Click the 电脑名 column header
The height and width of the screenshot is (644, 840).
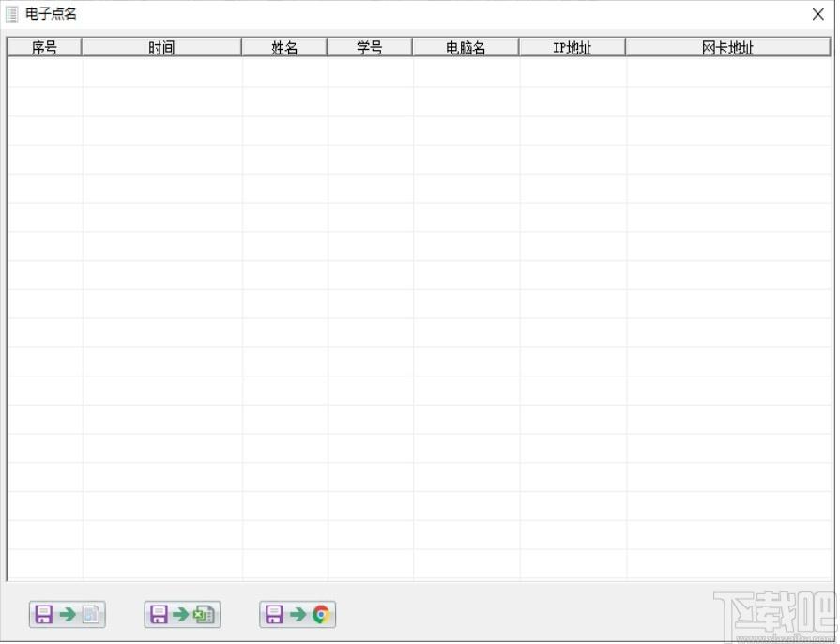466,48
